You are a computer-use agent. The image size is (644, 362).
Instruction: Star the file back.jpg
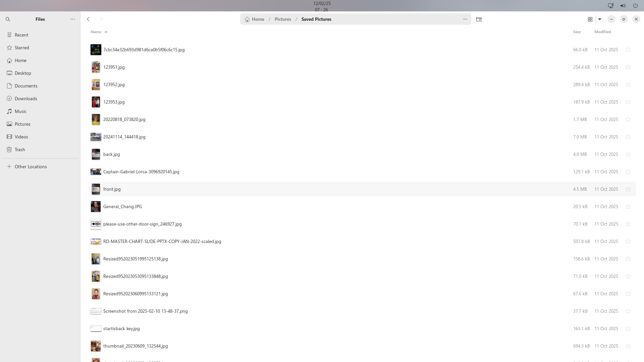point(628,154)
